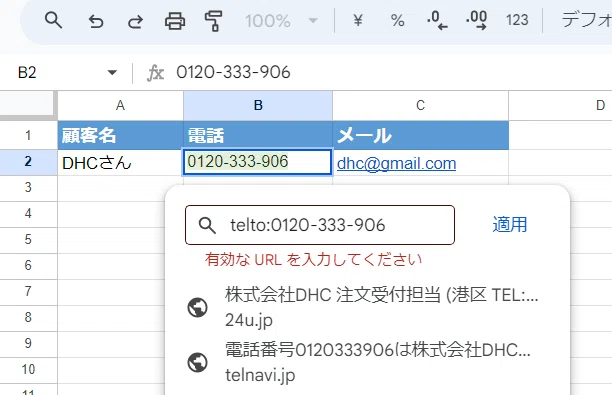Select row 5 header
Viewport: 612px width, 395px height.
pos(28,240)
